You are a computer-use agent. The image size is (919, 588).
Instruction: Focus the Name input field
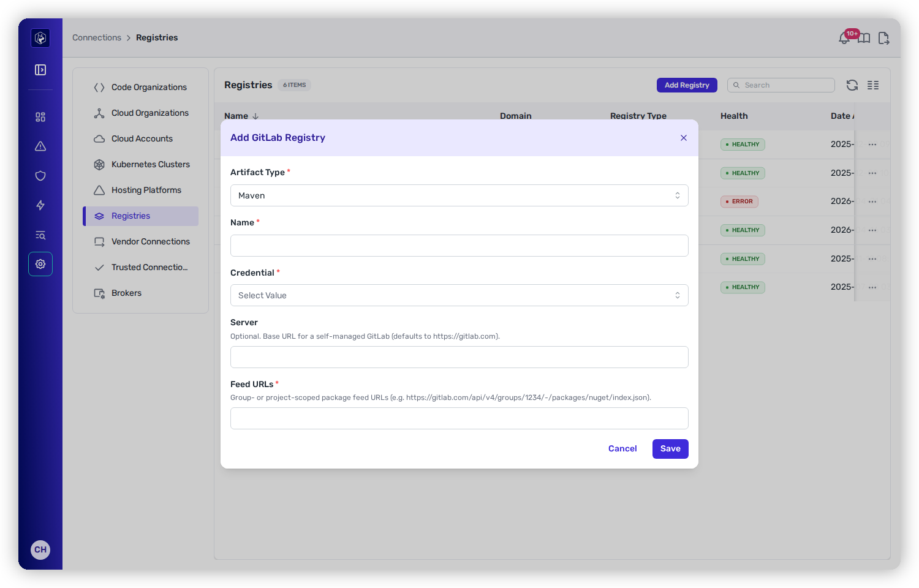(x=459, y=246)
